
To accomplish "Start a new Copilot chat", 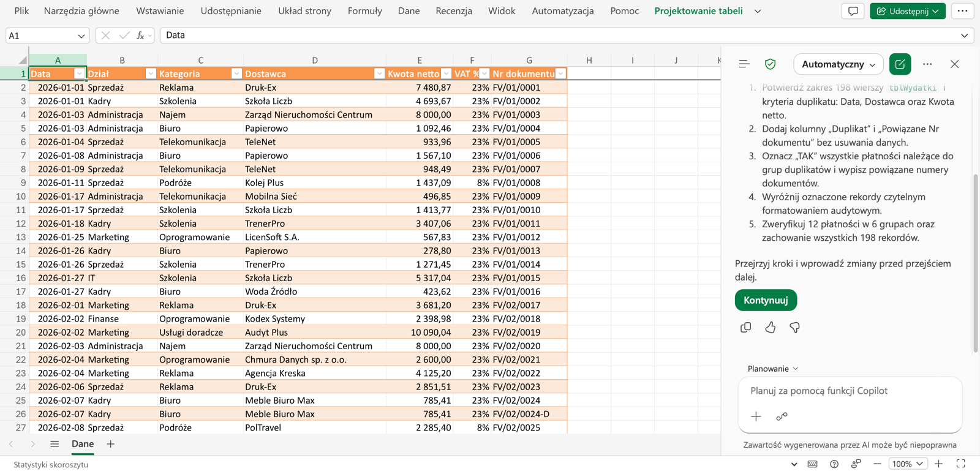I will tap(900, 64).
